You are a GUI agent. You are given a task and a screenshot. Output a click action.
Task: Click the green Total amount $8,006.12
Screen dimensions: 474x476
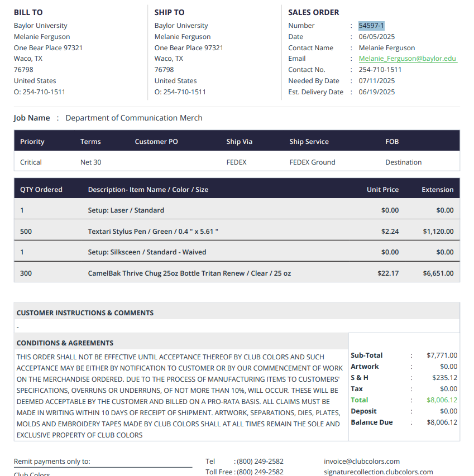[x=442, y=400]
